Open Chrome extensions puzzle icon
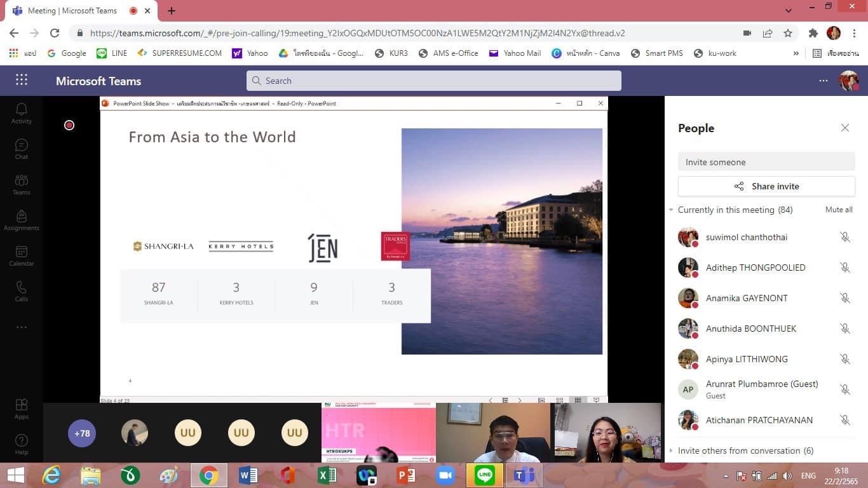This screenshot has height=488, width=868. pos(813,33)
